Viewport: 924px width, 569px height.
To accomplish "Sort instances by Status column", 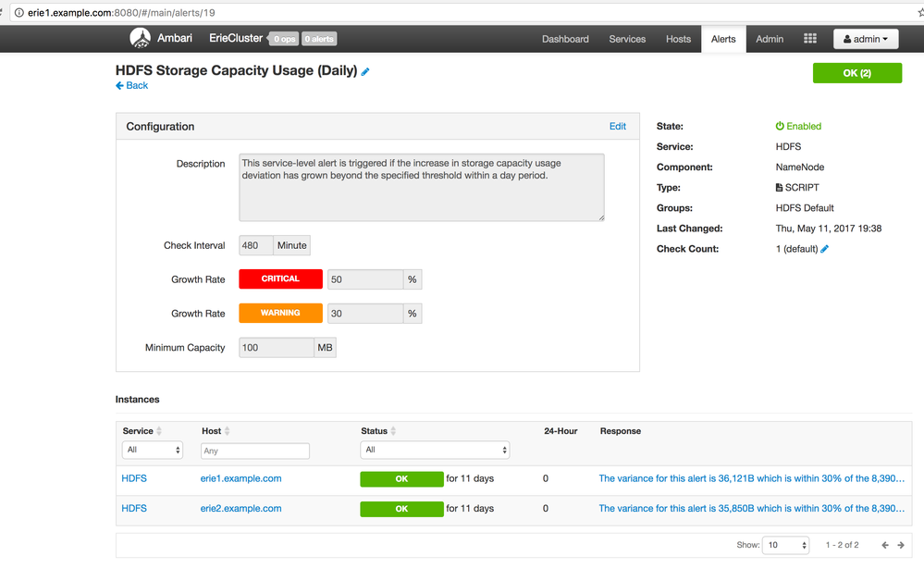I will 393,431.
